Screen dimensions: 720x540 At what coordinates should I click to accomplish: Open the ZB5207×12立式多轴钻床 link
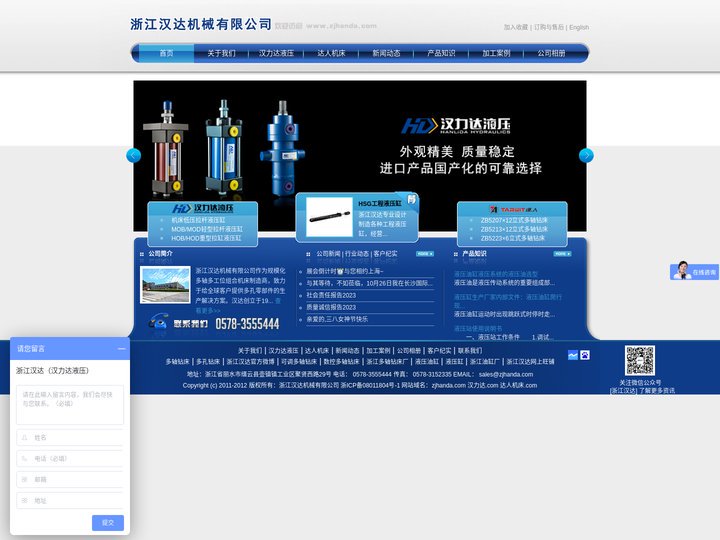coord(514,220)
